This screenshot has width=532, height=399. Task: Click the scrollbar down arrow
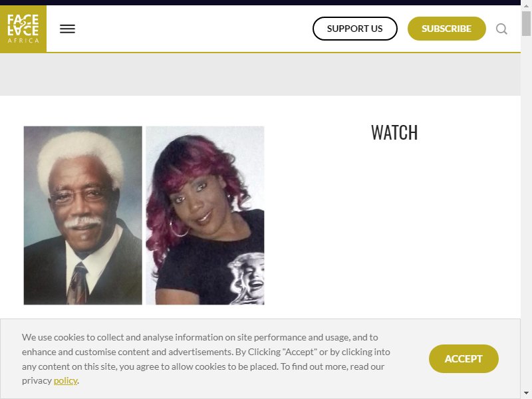(x=526, y=393)
